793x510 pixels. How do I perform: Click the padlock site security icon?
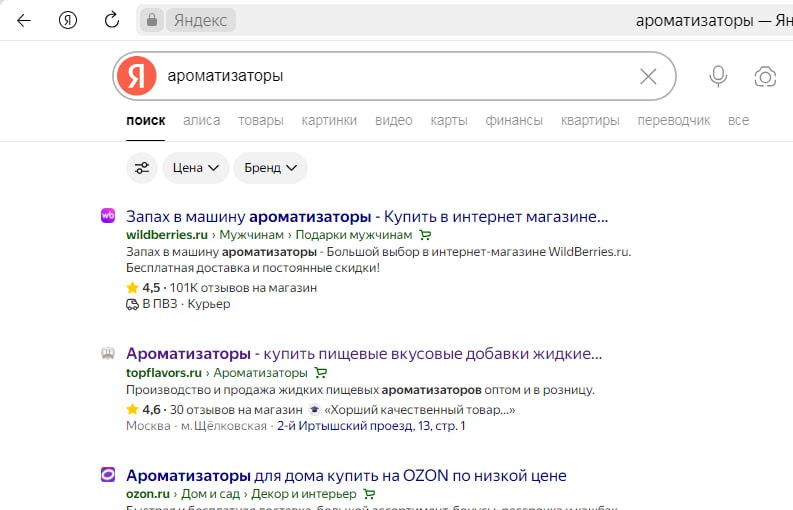152,20
